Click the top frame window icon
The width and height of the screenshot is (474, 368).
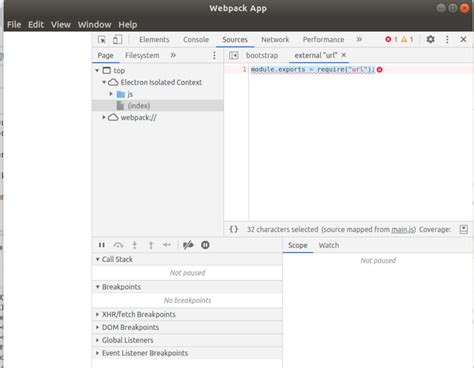coord(106,70)
